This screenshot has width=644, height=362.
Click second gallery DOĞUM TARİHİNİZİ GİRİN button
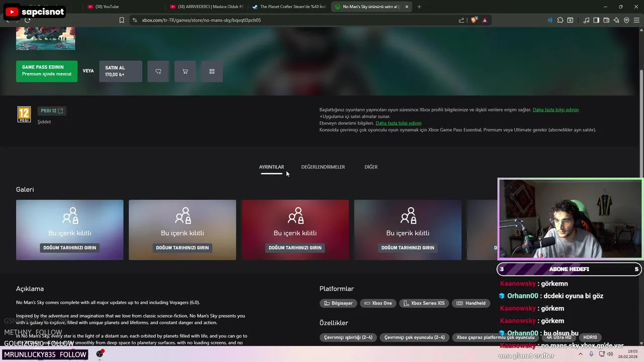[182, 248]
